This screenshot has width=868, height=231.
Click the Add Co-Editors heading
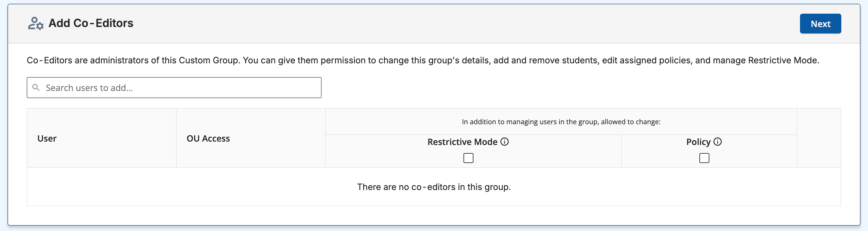(x=91, y=23)
